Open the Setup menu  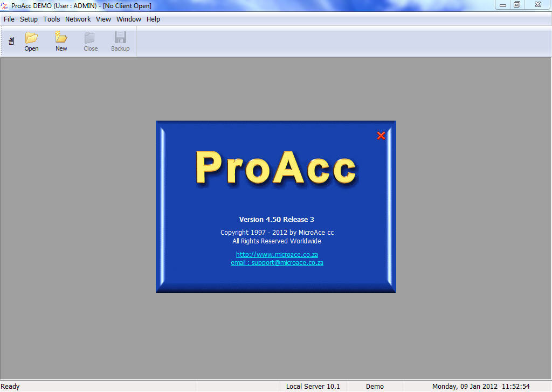click(x=29, y=19)
